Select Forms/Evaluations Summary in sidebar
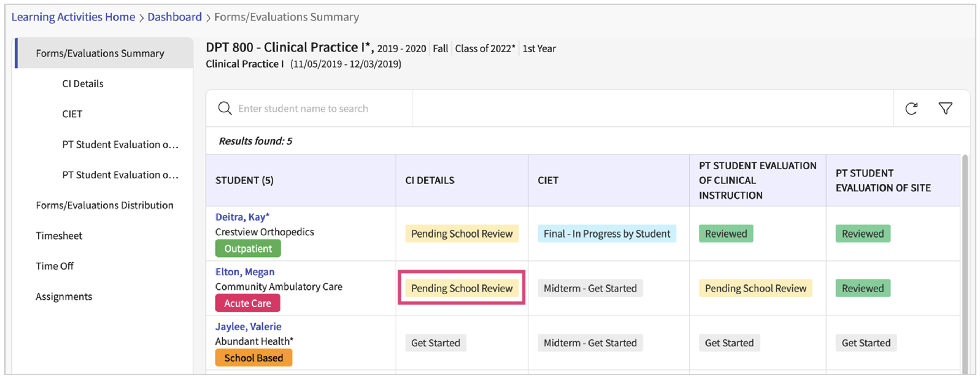Screen dimensions: 980x379 click(x=100, y=53)
